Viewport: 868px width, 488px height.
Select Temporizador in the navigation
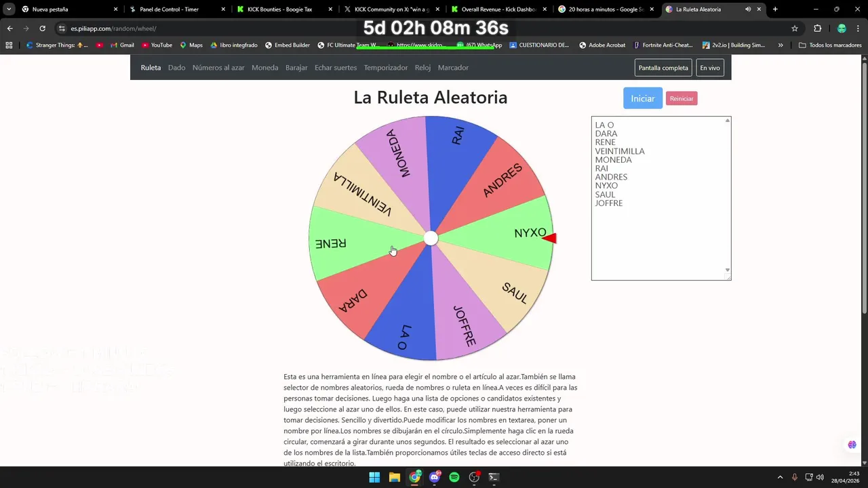point(386,68)
